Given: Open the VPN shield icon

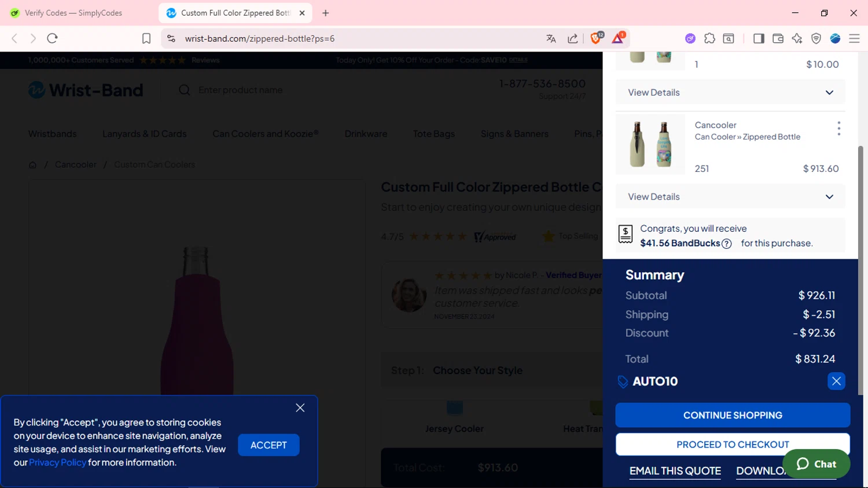Looking at the screenshot, I should click(816, 38).
